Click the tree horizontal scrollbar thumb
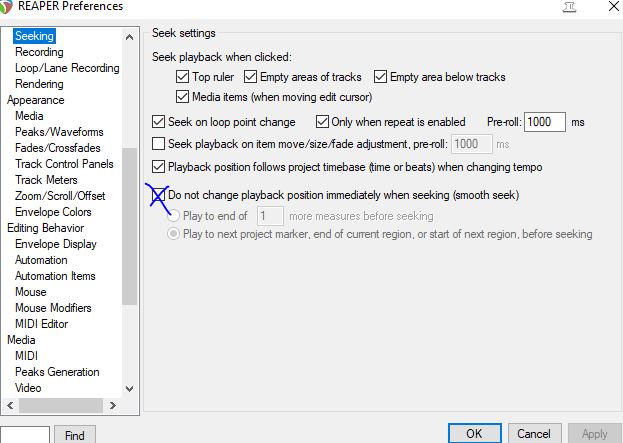623x443 pixels. (61, 405)
